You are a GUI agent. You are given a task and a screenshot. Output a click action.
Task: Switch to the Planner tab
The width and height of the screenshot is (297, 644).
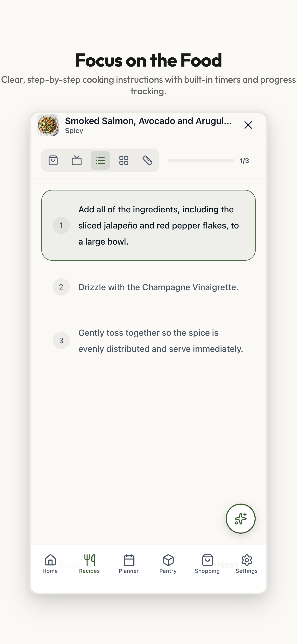click(129, 563)
